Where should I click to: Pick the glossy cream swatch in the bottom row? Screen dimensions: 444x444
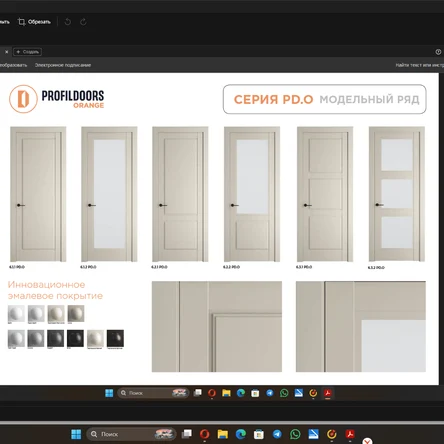pyautogui.click(x=95, y=338)
